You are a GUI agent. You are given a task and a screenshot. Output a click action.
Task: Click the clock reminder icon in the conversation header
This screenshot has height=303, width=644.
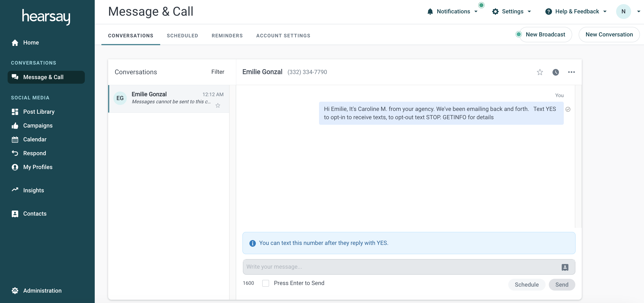pos(555,72)
